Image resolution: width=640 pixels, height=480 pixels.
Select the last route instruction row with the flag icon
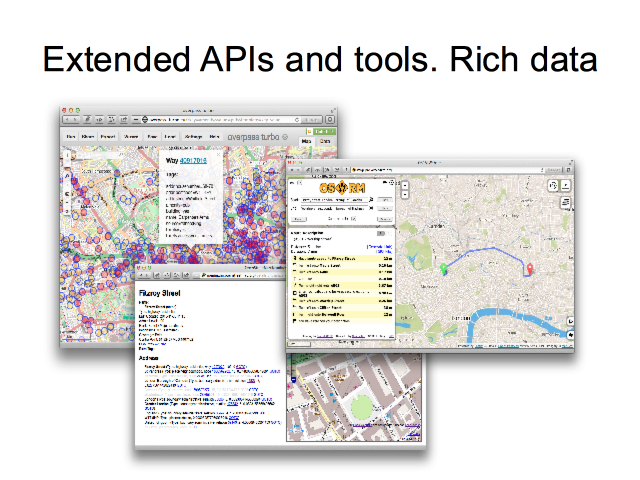[x=341, y=321]
